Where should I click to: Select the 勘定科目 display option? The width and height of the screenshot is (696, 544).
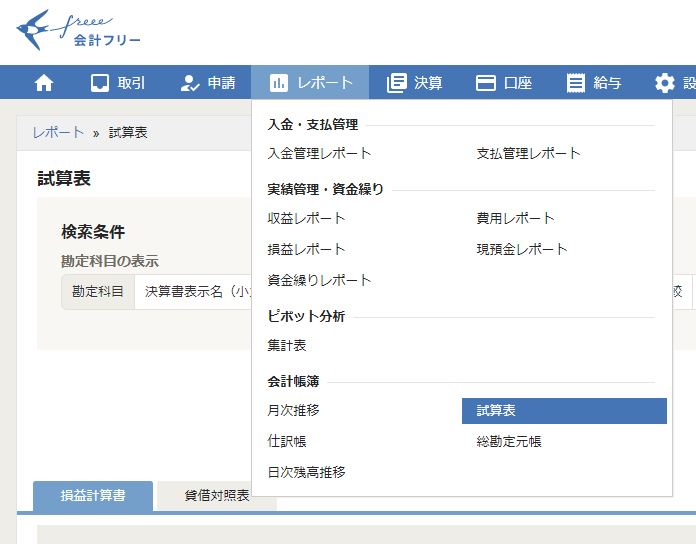click(x=98, y=292)
